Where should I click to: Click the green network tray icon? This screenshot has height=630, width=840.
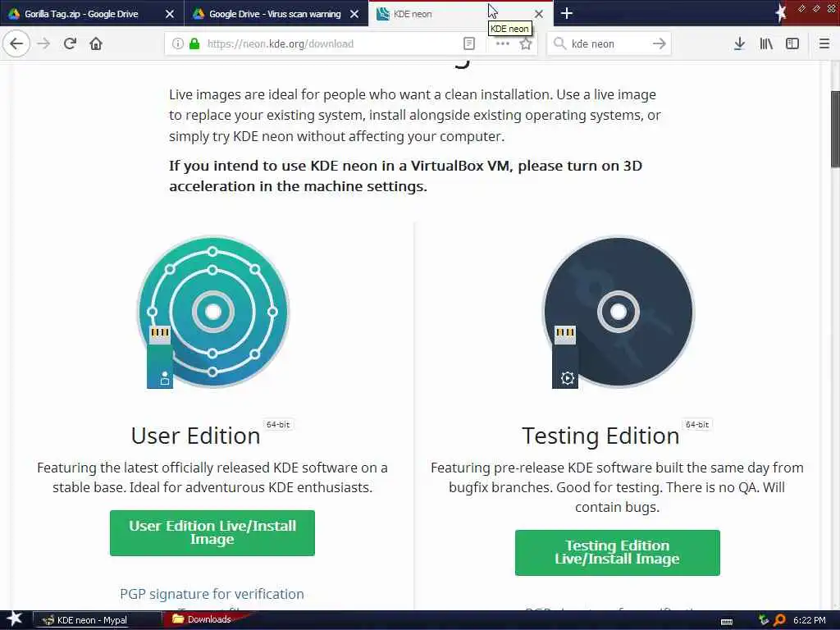(764, 620)
